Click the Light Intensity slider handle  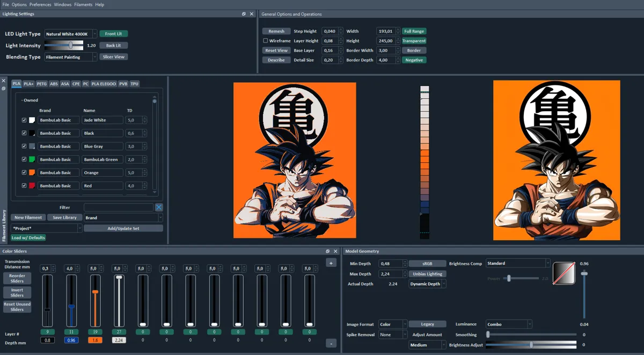[70, 46]
